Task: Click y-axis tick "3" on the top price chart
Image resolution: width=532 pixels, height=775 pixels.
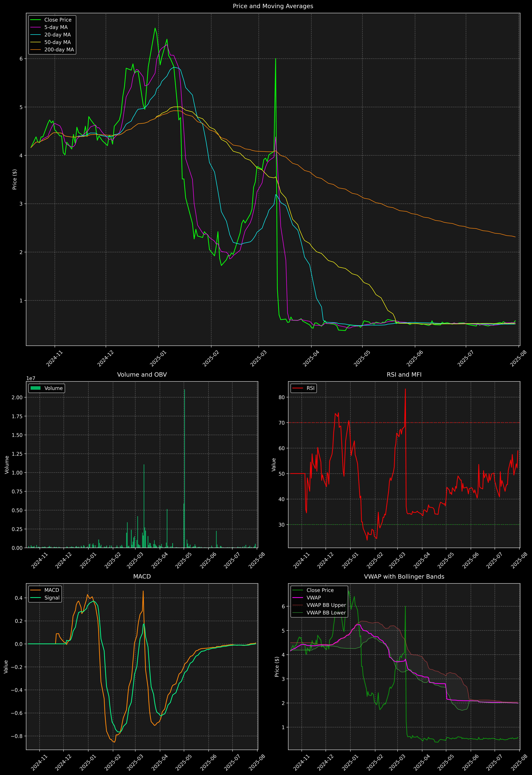Action: 21,204
